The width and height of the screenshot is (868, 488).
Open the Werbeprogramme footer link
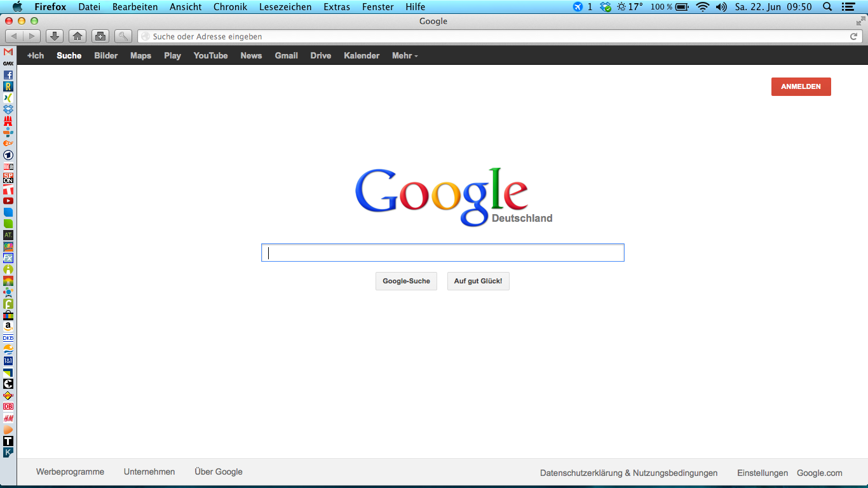70,472
